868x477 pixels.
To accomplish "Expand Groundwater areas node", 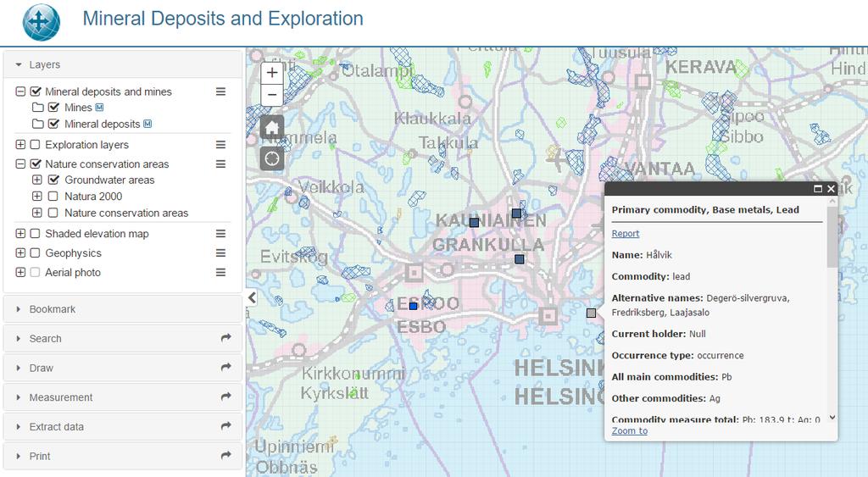I will 37,180.
